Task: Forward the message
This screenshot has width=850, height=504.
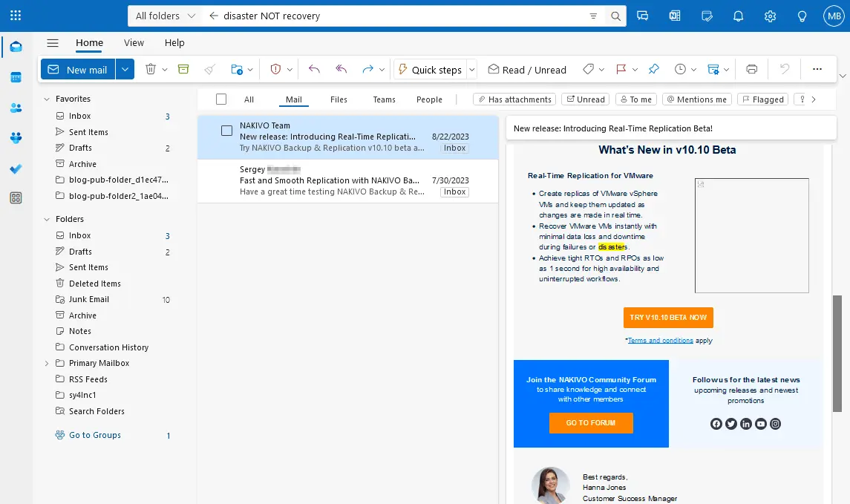Action: [367, 69]
